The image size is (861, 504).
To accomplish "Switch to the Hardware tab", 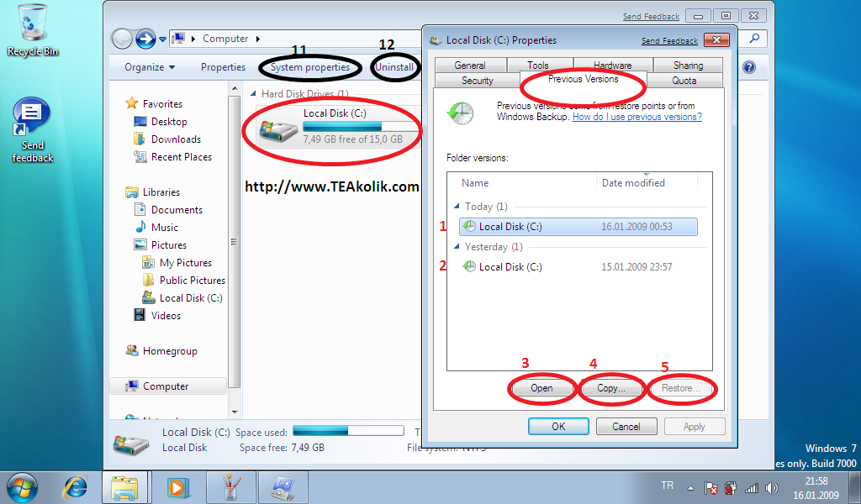I will [x=613, y=66].
